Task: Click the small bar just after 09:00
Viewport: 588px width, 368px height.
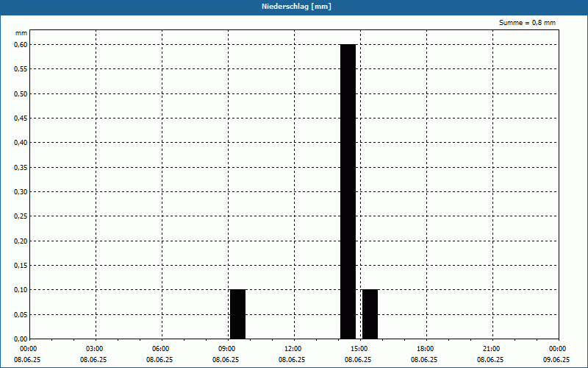Action: pos(237,314)
